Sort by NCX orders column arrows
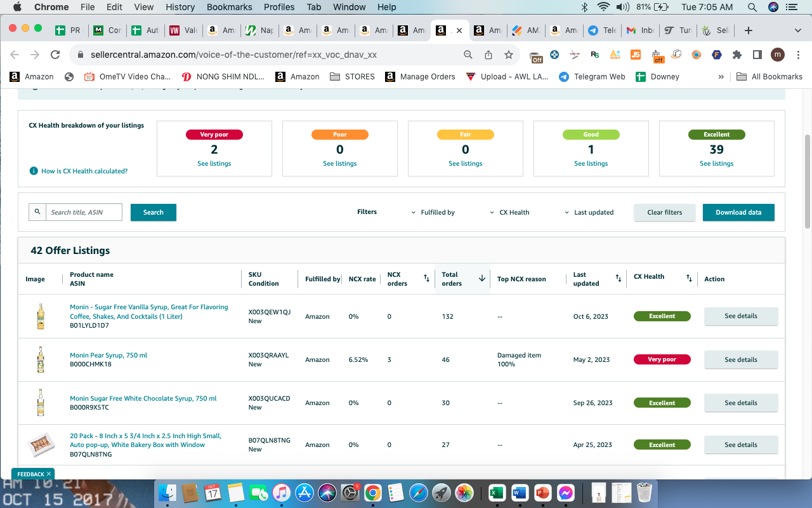 coord(427,278)
